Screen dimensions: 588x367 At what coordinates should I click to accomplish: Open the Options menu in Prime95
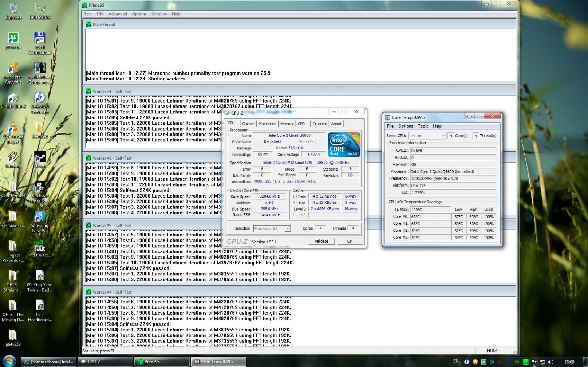tap(139, 14)
